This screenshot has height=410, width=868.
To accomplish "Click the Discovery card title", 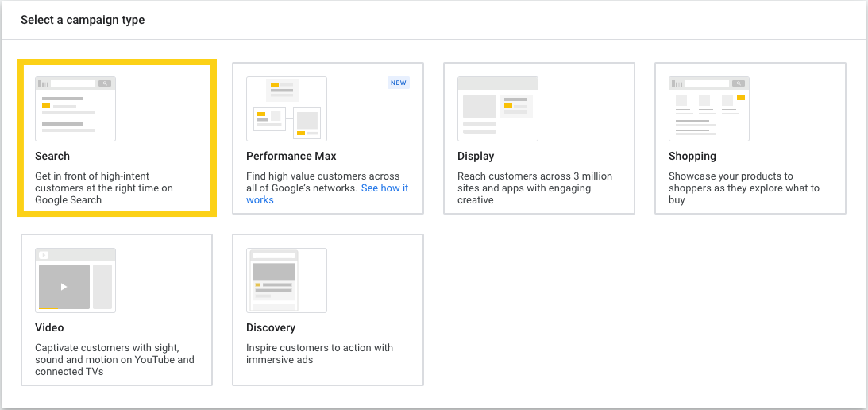I will coord(271,328).
